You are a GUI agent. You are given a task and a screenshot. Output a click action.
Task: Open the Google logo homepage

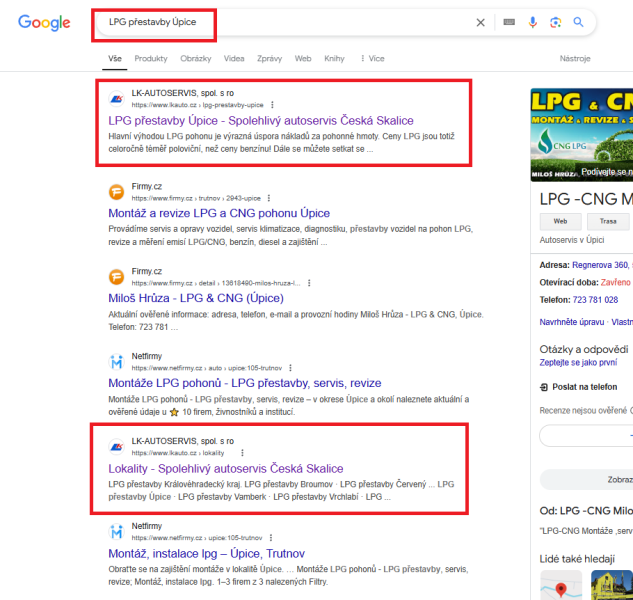[44, 23]
